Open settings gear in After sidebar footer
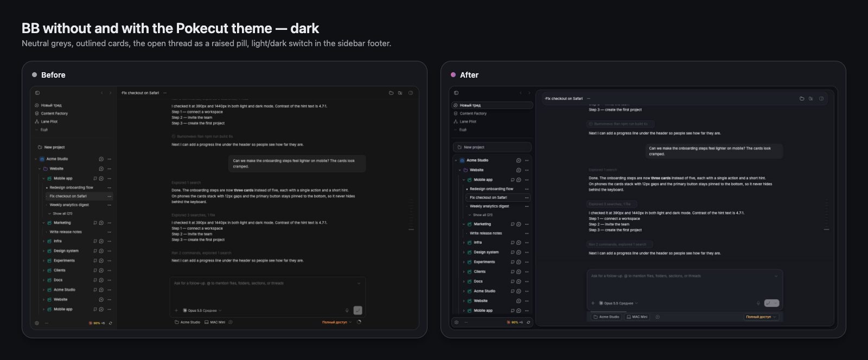 tap(456, 322)
